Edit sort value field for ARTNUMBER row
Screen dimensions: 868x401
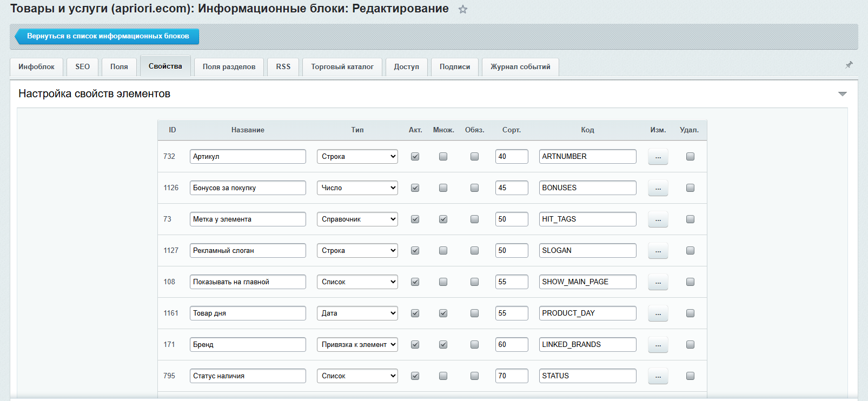point(512,156)
